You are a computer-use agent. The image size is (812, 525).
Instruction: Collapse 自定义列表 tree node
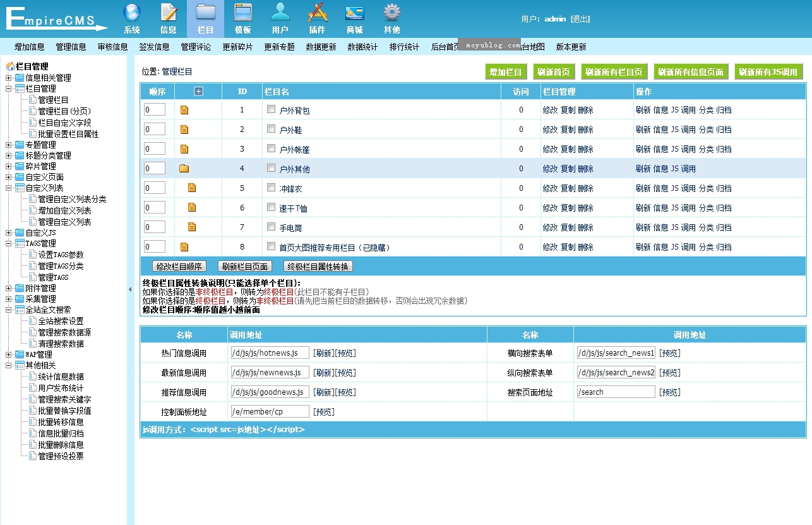tap(9, 188)
